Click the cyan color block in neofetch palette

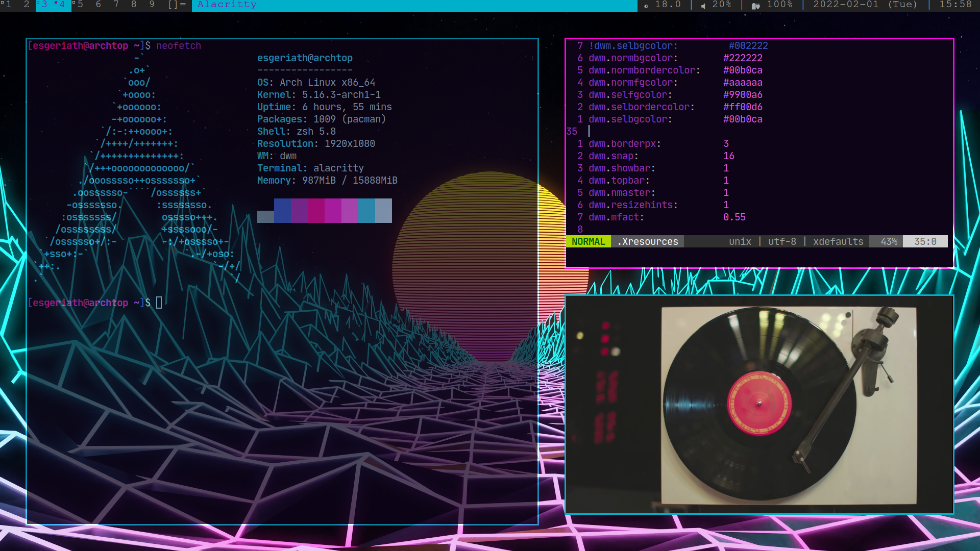point(366,211)
